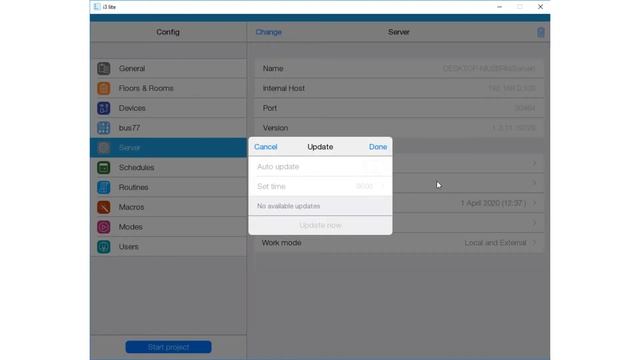Click the 'Version' label
Image resolution: width=640 pixels, height=360 pixels.
(x=276, y=128)
